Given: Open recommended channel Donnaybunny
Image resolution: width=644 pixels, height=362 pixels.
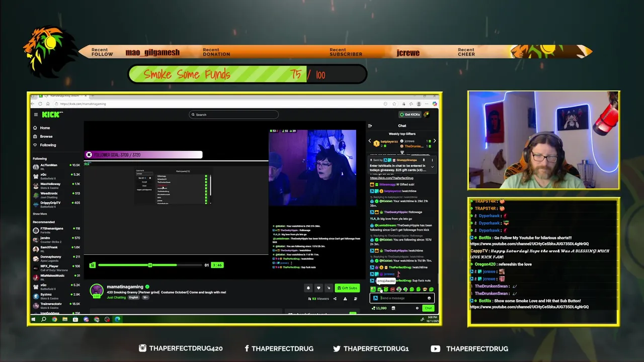Looking at the screenshot, I should coord(56,258).
